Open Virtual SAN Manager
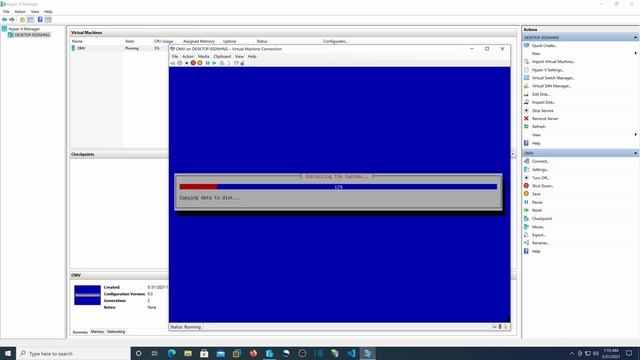This screenshot has height=360, width=640. [x=551, y=86]
